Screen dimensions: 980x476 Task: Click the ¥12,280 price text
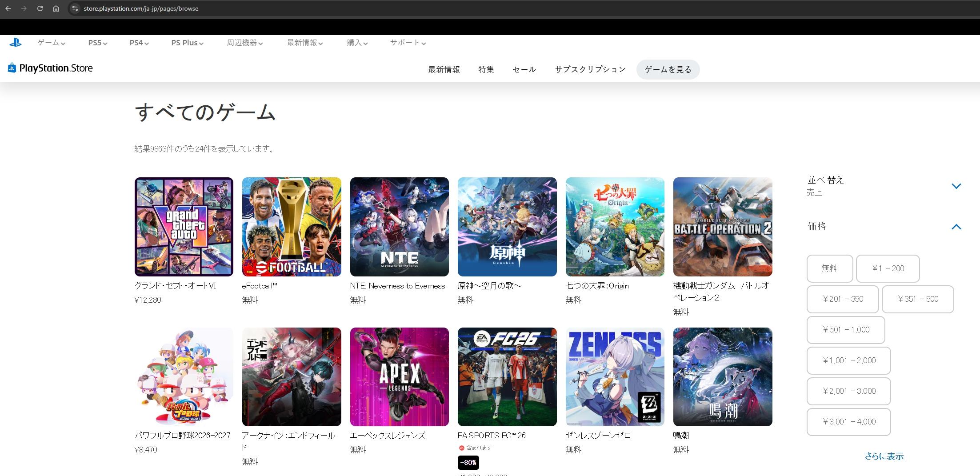coord(148,300)
